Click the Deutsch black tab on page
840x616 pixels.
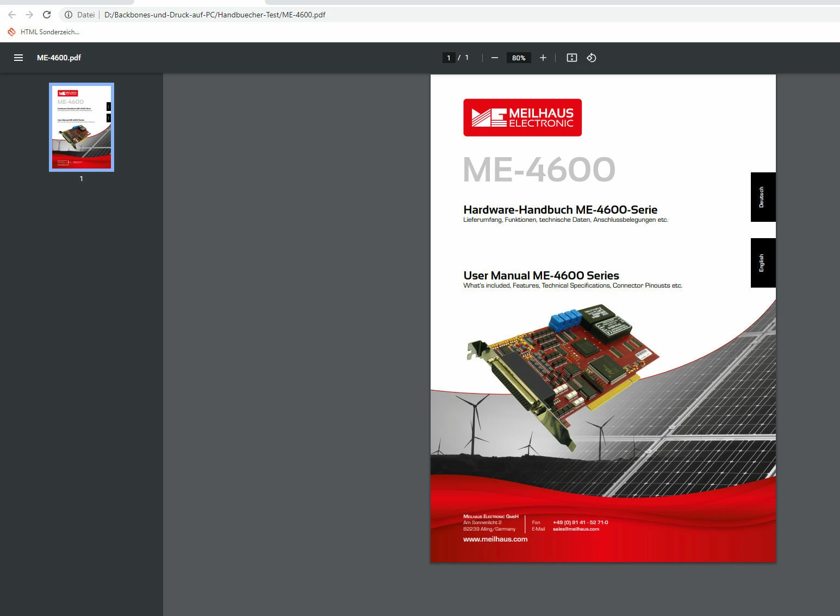[763, 197]
